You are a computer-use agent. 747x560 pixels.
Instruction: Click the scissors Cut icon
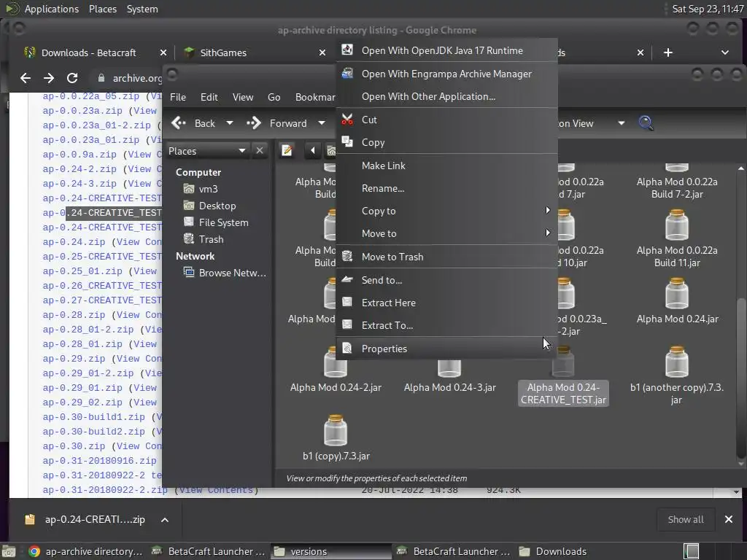347,120
